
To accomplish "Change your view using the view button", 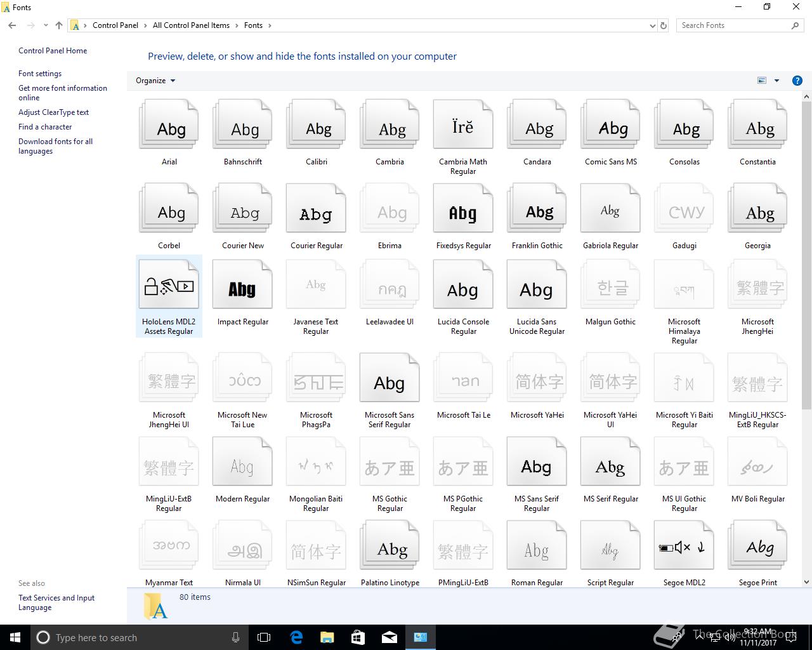I will pos(762,81).
